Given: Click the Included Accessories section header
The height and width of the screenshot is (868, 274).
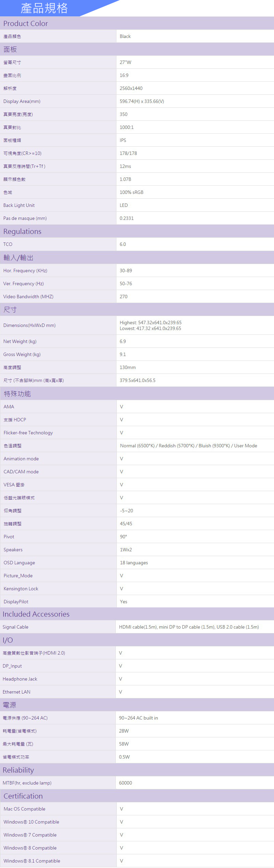Looking at the screenshot, I should (36, 614).
